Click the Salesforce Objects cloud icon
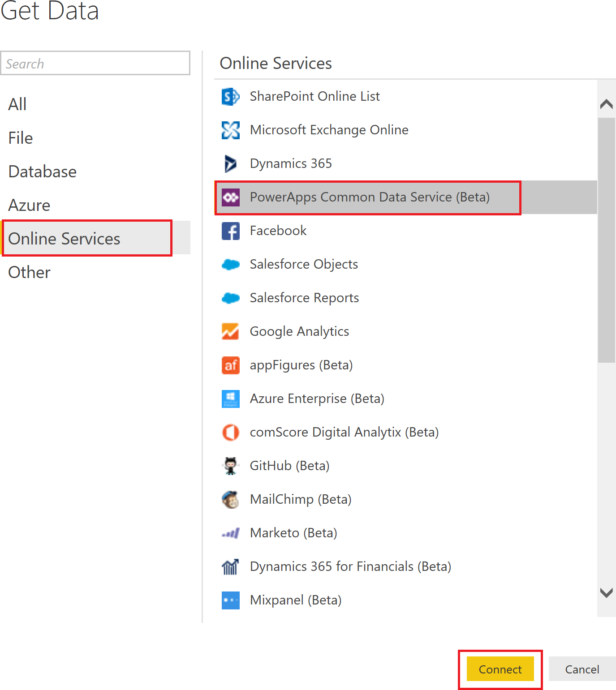 (231, 265)
